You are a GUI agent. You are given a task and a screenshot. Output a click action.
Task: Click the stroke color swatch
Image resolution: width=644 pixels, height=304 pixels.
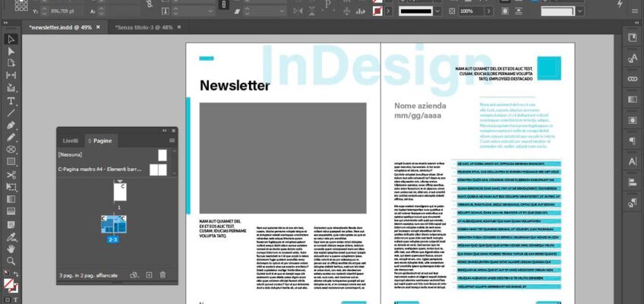pyautogui.click(x=377, y=11)
